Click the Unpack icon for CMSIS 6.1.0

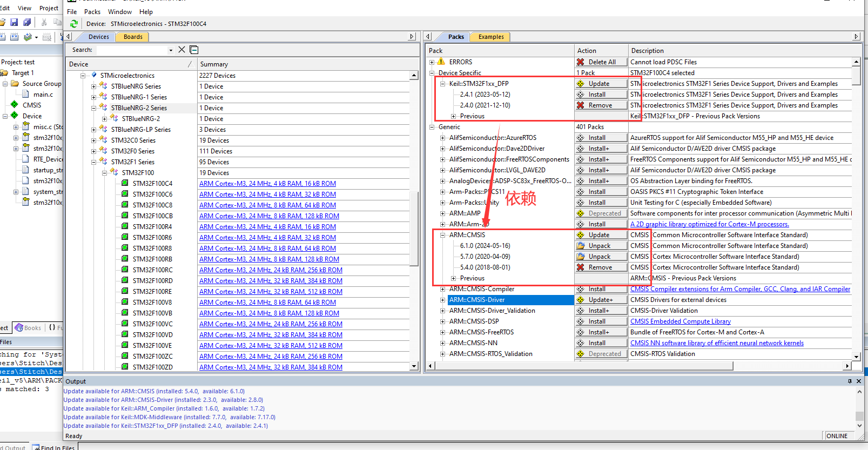581,246
